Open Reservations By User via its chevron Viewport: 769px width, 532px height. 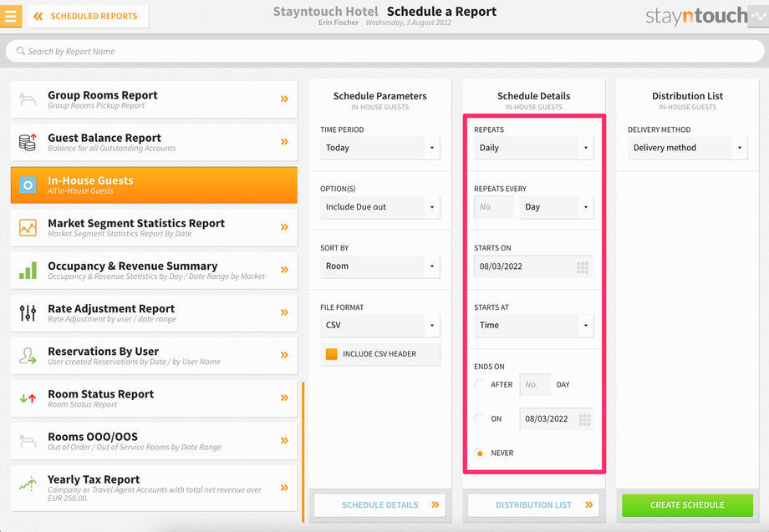[284, 355]
